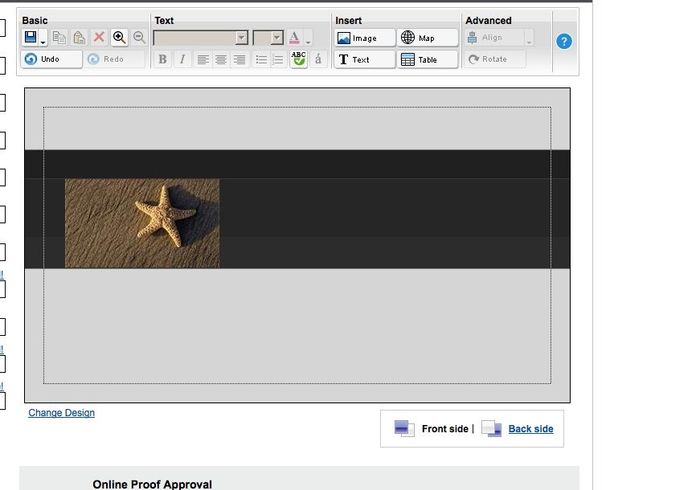
Task: Toggle Bold text formatting
Action: [163, 59]
